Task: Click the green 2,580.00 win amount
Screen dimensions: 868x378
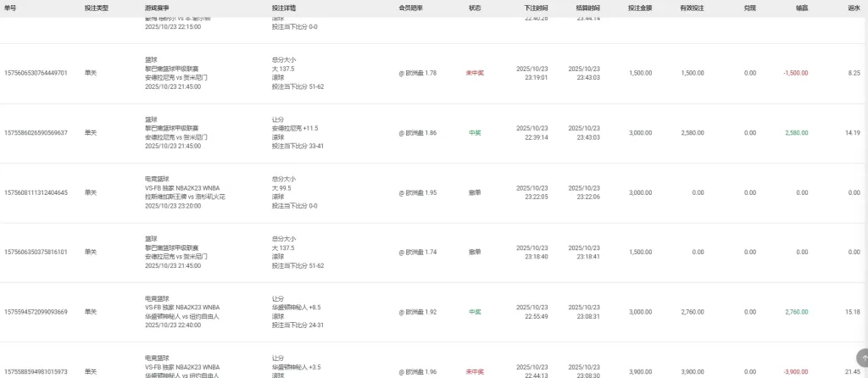Action: click(797, 133)
